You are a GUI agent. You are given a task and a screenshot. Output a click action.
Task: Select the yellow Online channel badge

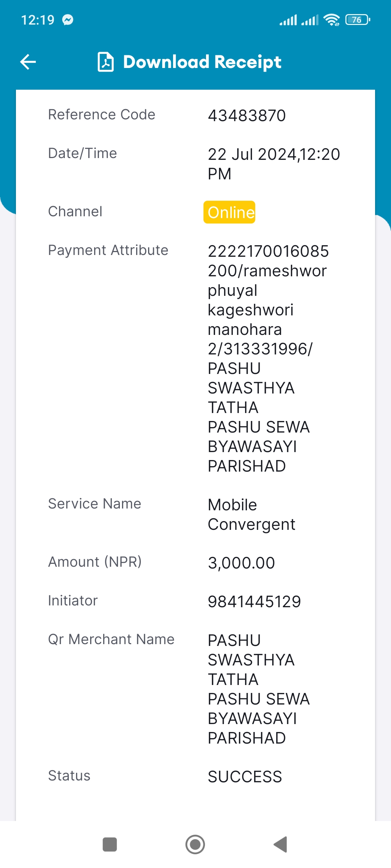point(230,212)
